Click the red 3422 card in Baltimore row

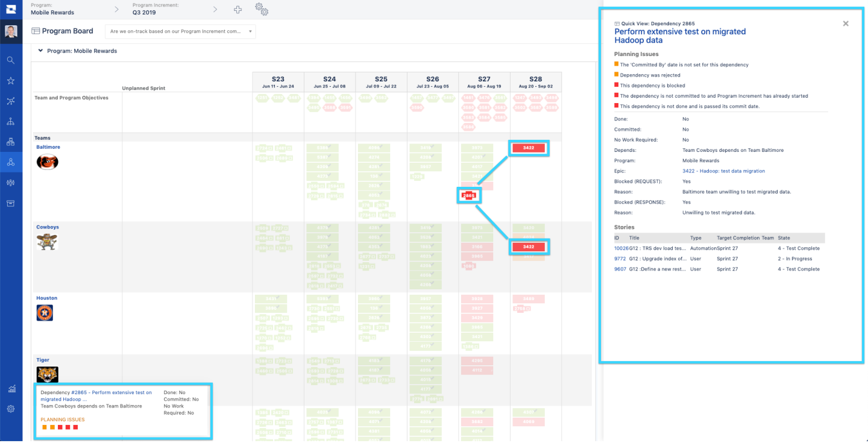529,148
